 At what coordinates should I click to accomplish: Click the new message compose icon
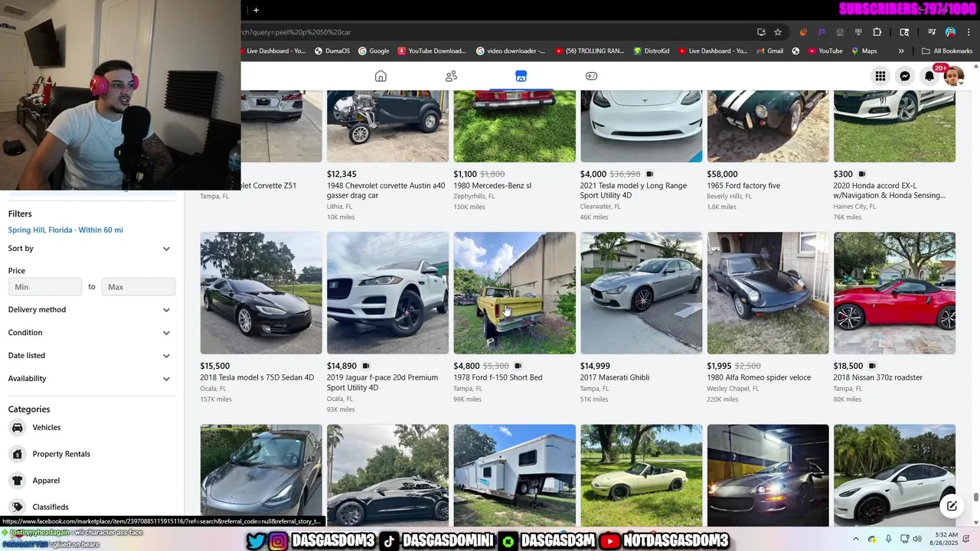point(952,506)
